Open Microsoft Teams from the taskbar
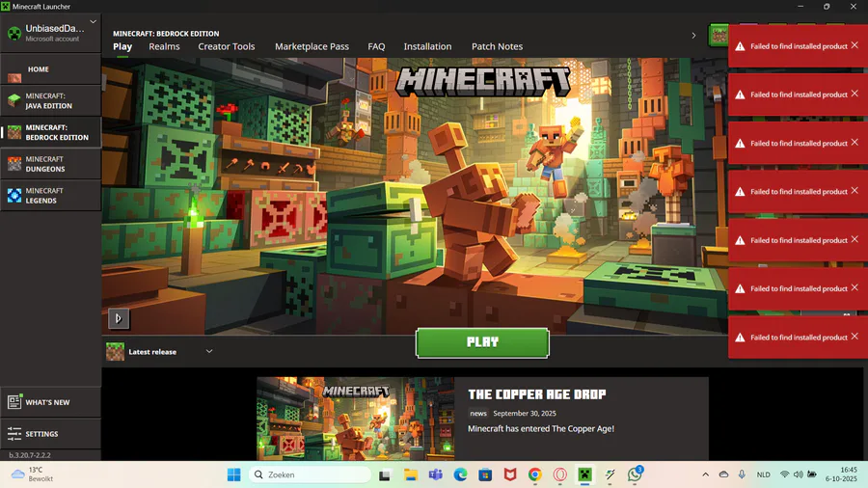Image resolution: width=868 pixels, height=488 pixels. (436, 474)
